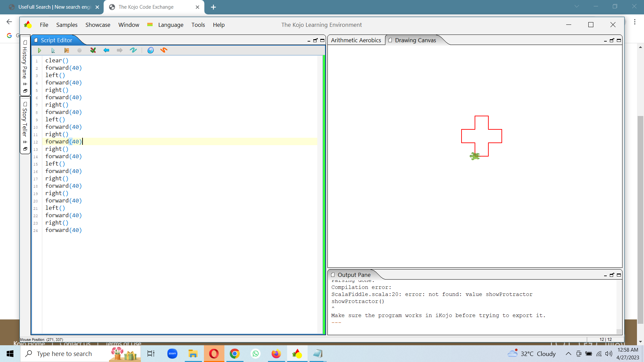Click 'Compilation error:' text in output

coord(361,287)
